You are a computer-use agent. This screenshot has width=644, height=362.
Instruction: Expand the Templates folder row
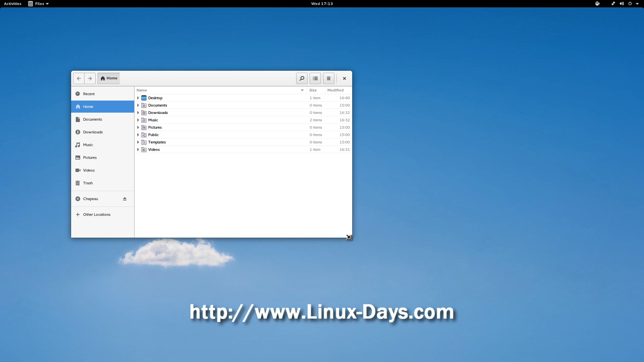[x=138, y=142]
